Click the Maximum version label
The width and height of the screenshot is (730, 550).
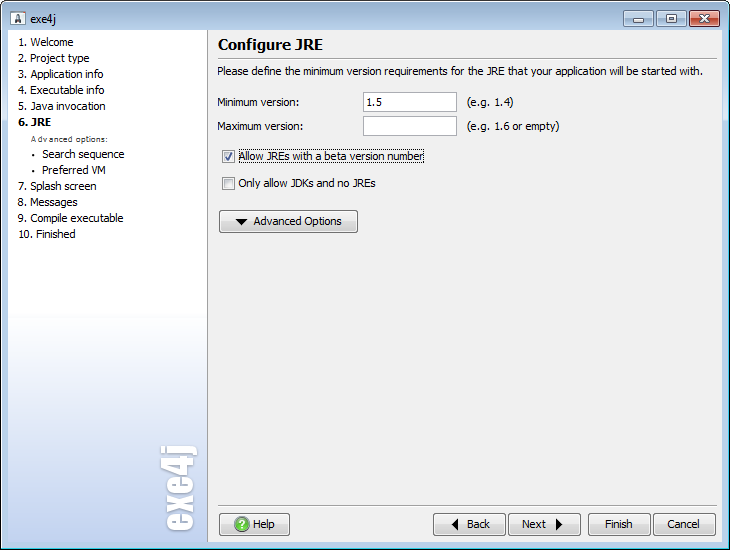click(x=260, y=126)
